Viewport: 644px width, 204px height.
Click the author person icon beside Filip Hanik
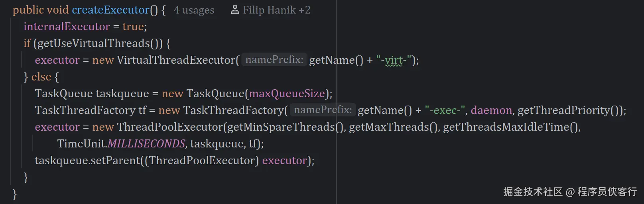click(235, 10)
